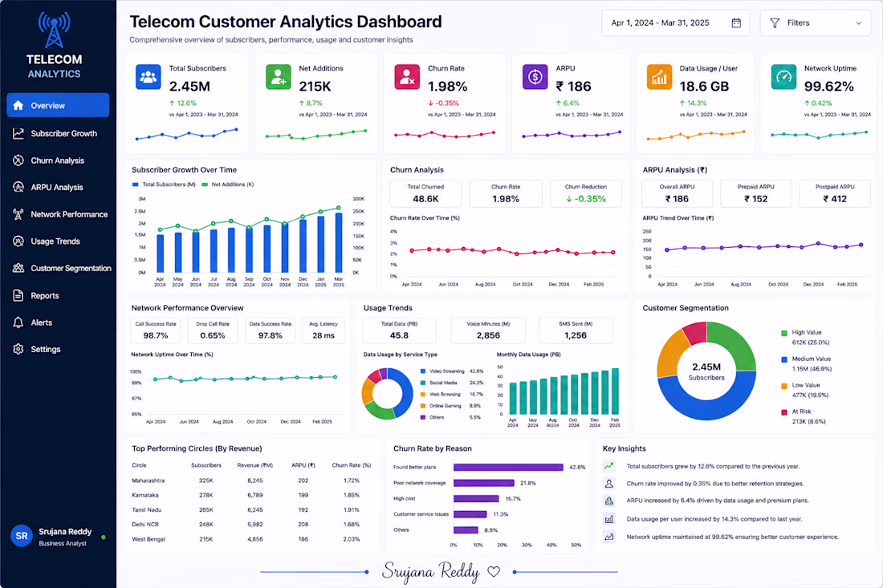Click the Found better plans bar
Image resolution: width=883 pixels, height=588 pixels.
[x=508, y=467]
